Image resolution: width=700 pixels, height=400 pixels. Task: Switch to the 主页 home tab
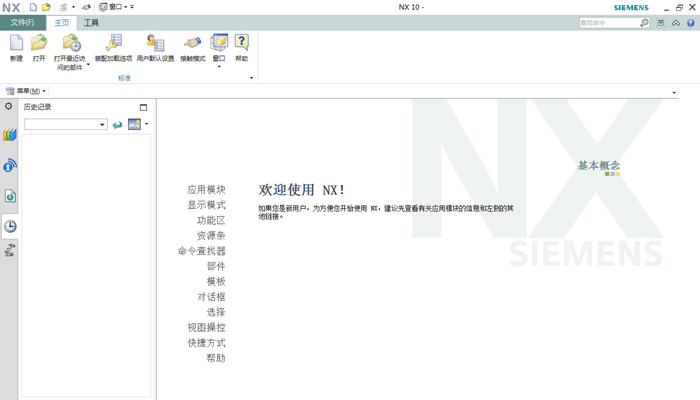(x=62, y=23)
